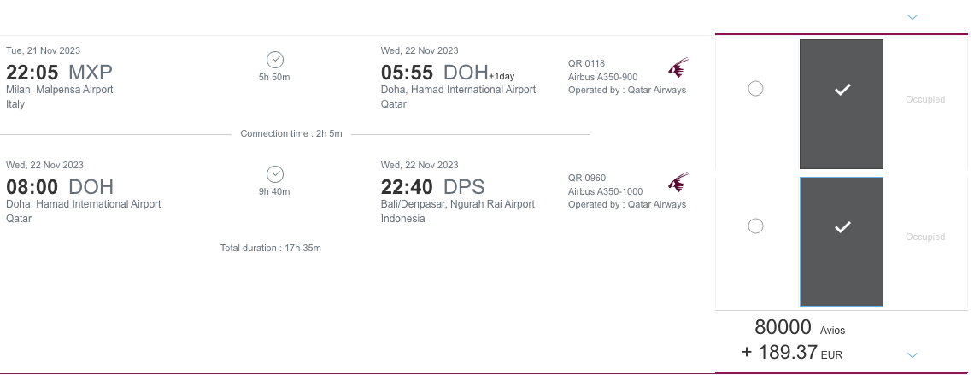The height and width of the screenshot is (375, 980).
Task: Click the Airbus A350-1000 aircraft text
Action: [605, 191]
